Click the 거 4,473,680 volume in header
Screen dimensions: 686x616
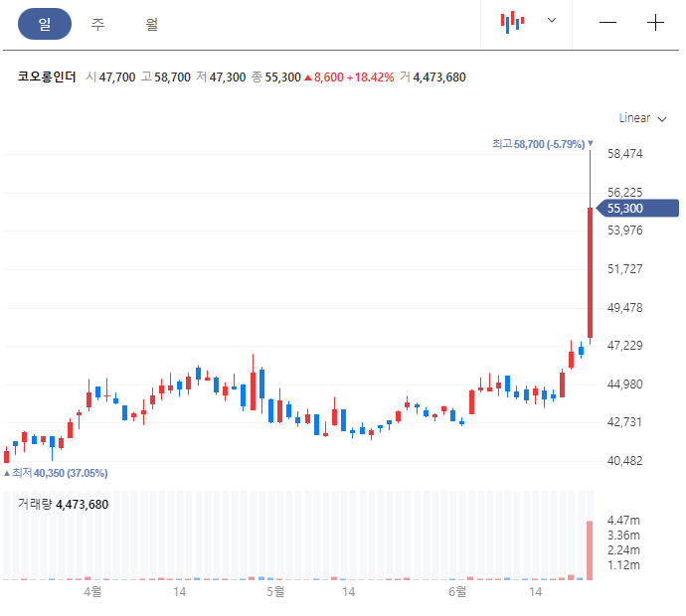pyautogui.click(x=432, y=77)
